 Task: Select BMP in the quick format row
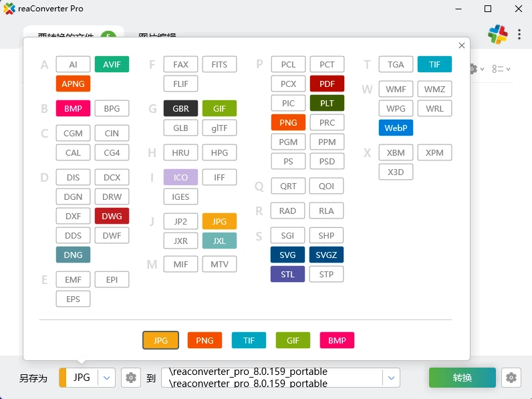(337, 340)
